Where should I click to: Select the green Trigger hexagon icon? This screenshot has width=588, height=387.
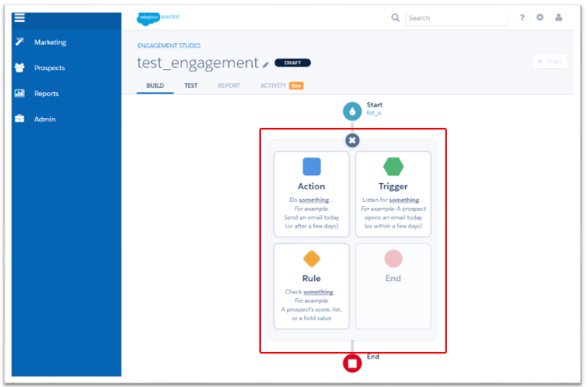pyautogui.click(x=393, y=167)
